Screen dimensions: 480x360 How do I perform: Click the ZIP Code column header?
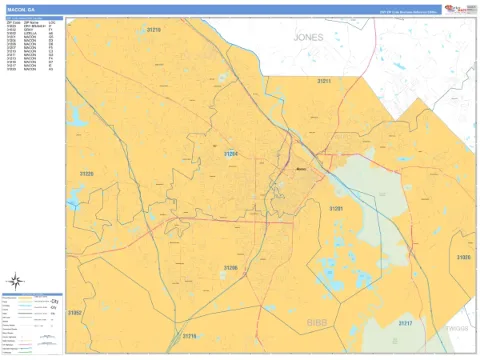14,23
